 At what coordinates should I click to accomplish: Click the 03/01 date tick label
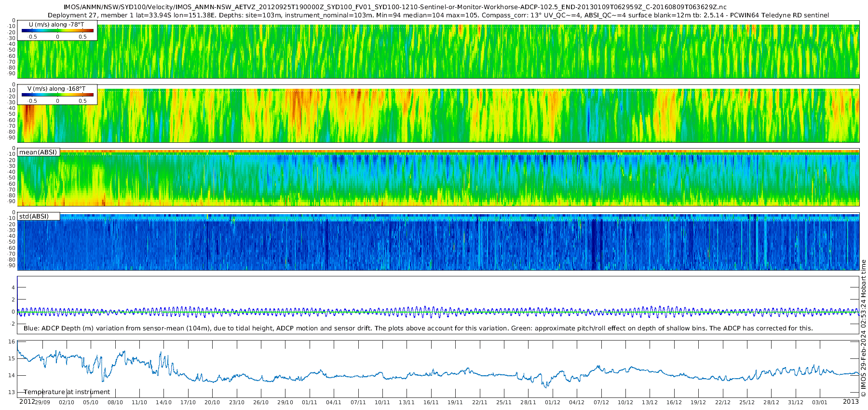820,402
